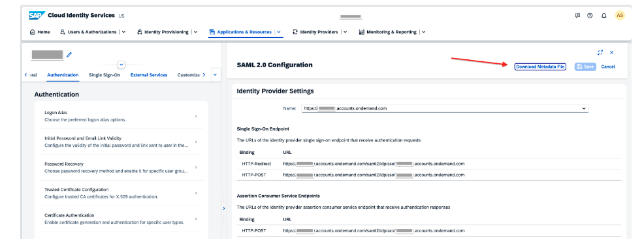The height and width of the screenshot is (244, 644).
Task: Open the notifications bell
Action: coord(604,16)
